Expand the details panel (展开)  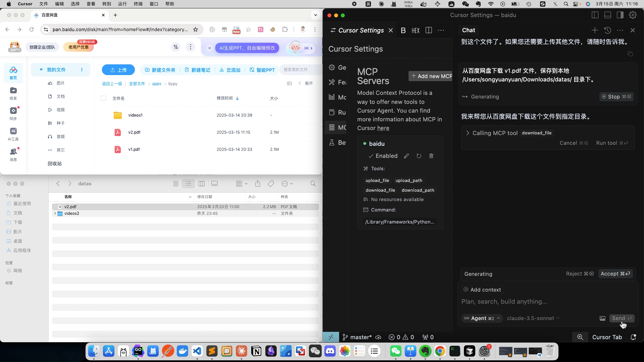[x=306, y=83]
